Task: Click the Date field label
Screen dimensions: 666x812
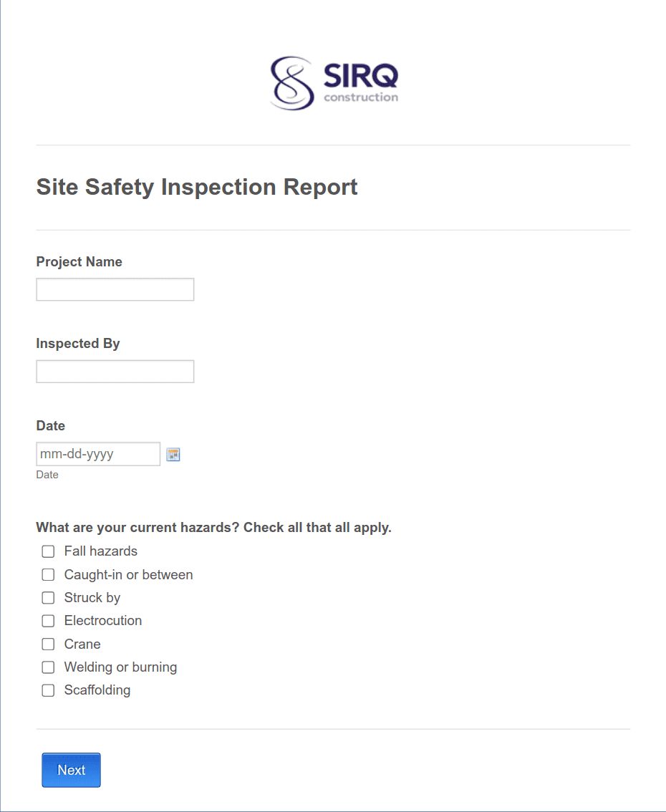Action: [50, 425]
